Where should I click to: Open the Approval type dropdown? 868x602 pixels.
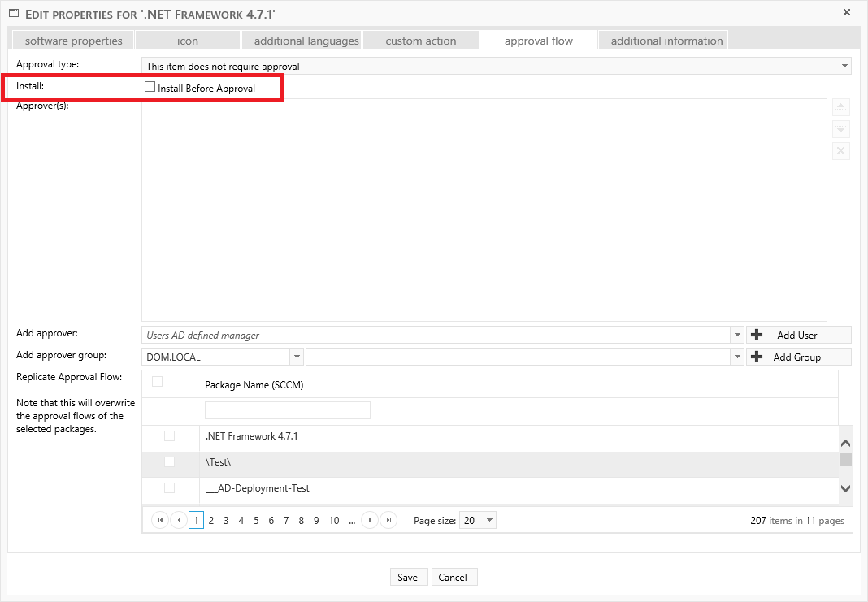(844, 66)
